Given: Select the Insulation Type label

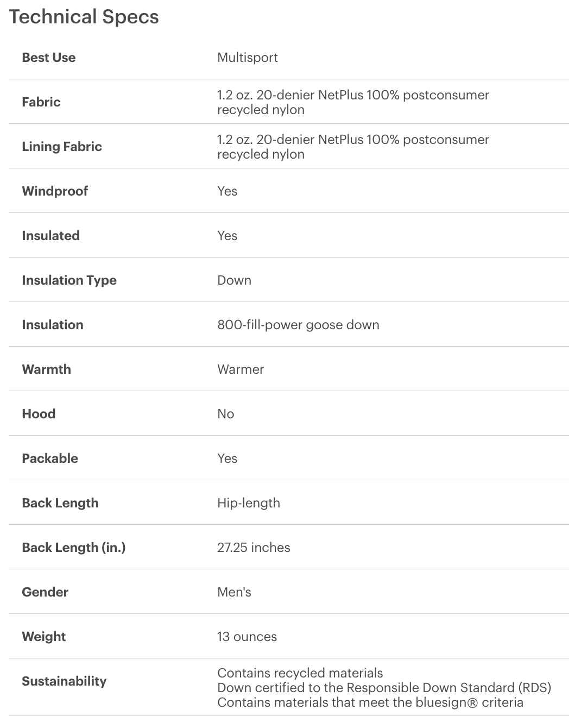Looking at the screenshot, I should click(69, 280).
